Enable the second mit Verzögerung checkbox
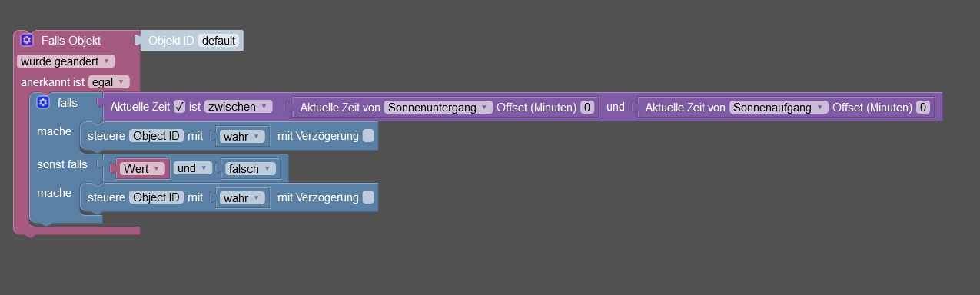Screen dimensions: 980x295 (368, 197)
